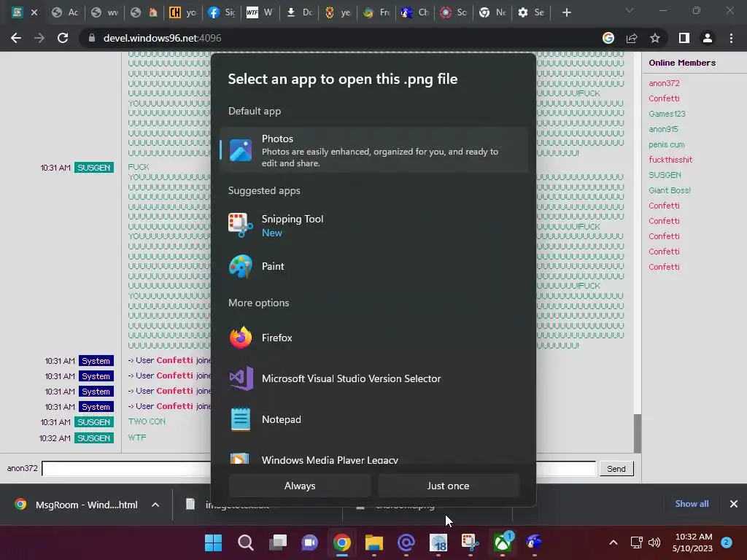Screen dimensions: 747x560
Task: Open Chrome three-dot menu
Action: (x=731, y=38)
